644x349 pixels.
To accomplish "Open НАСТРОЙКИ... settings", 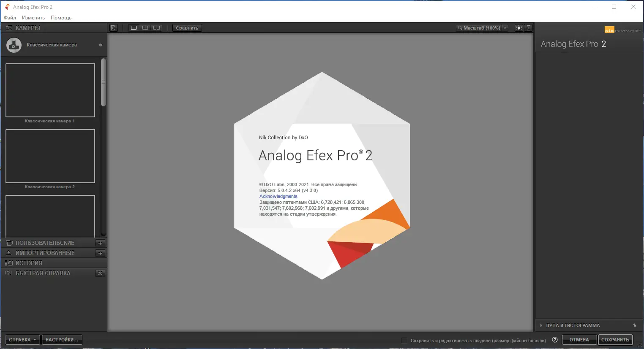I will [62, 340].
